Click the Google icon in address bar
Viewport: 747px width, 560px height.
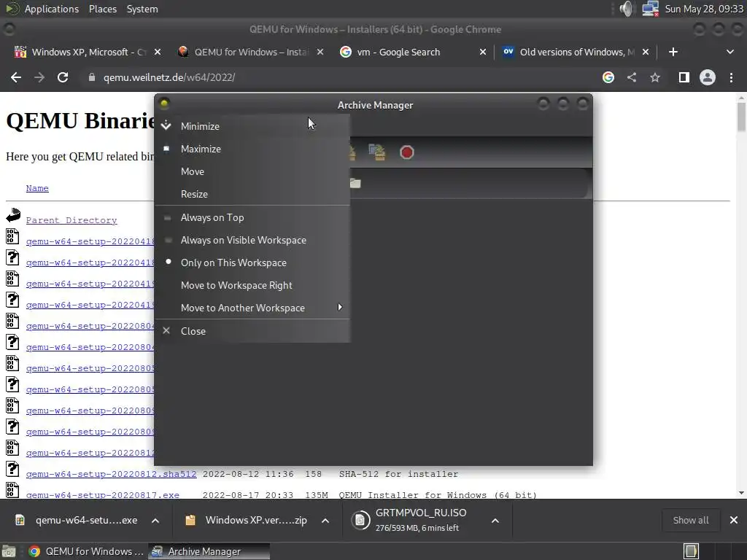[608, 77]
